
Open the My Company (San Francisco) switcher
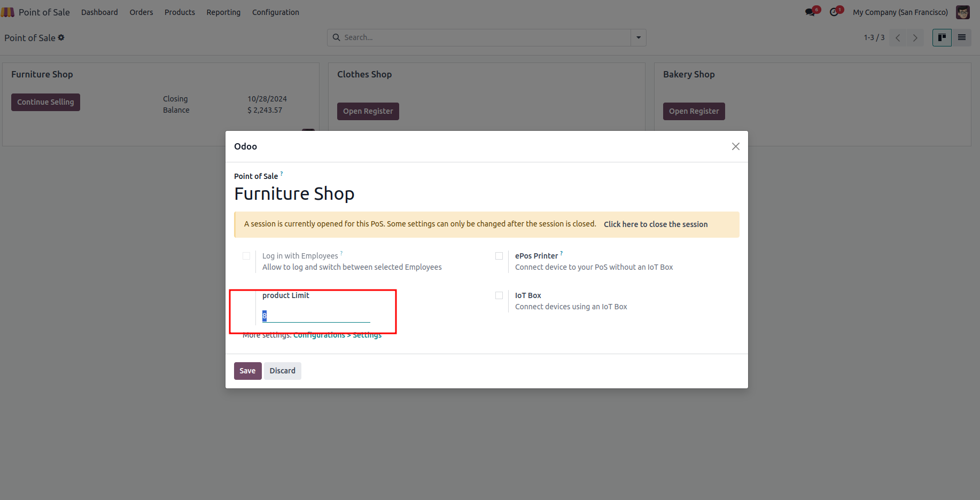900,12
